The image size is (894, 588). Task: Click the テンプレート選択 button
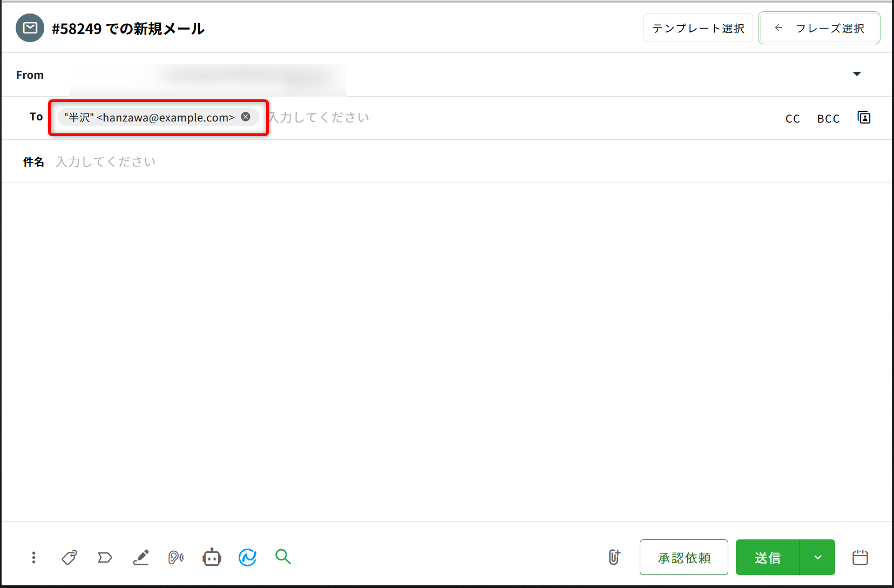[x=698, y=28]
